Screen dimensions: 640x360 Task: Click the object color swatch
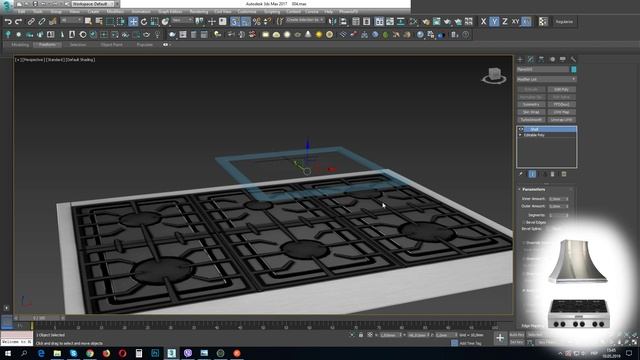click(573, 70)
